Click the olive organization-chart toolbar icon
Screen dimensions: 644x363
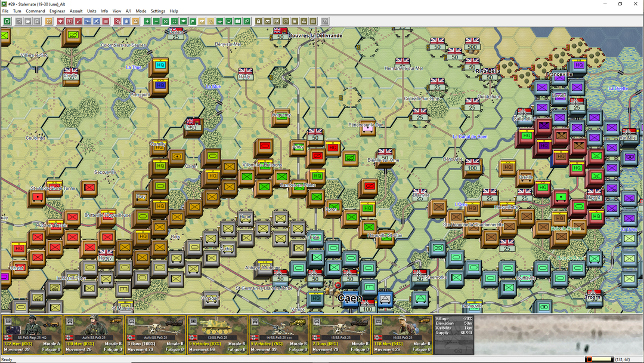coord(304,21)
